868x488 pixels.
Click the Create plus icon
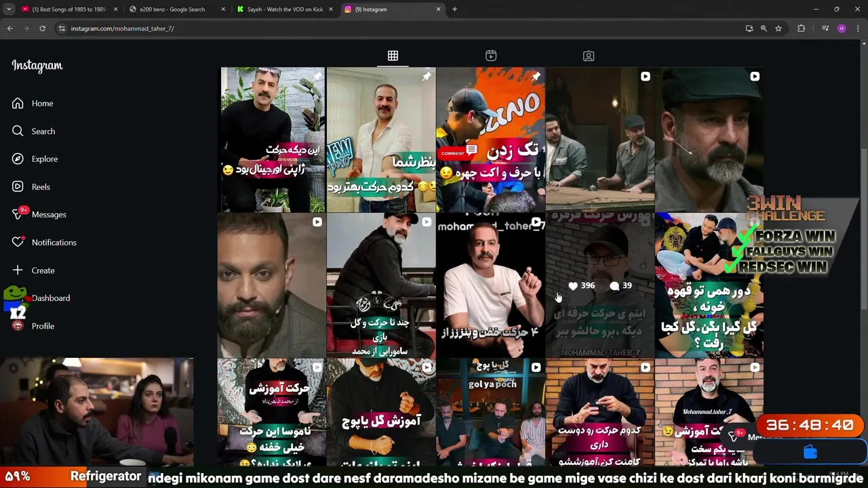pos(18,270)
